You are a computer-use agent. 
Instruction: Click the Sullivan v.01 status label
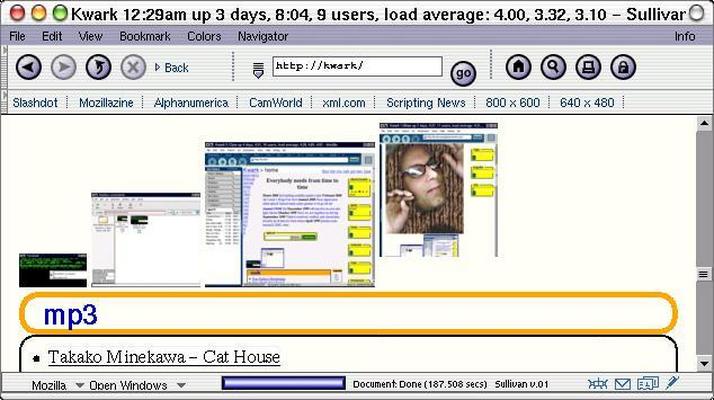[x=521, y=384]
